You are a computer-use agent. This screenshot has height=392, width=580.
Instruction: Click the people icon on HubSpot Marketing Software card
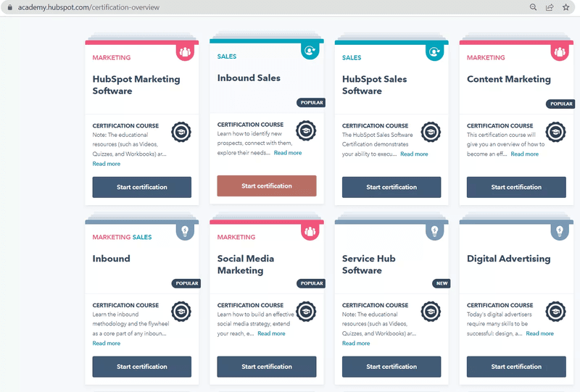coord(185,52)
